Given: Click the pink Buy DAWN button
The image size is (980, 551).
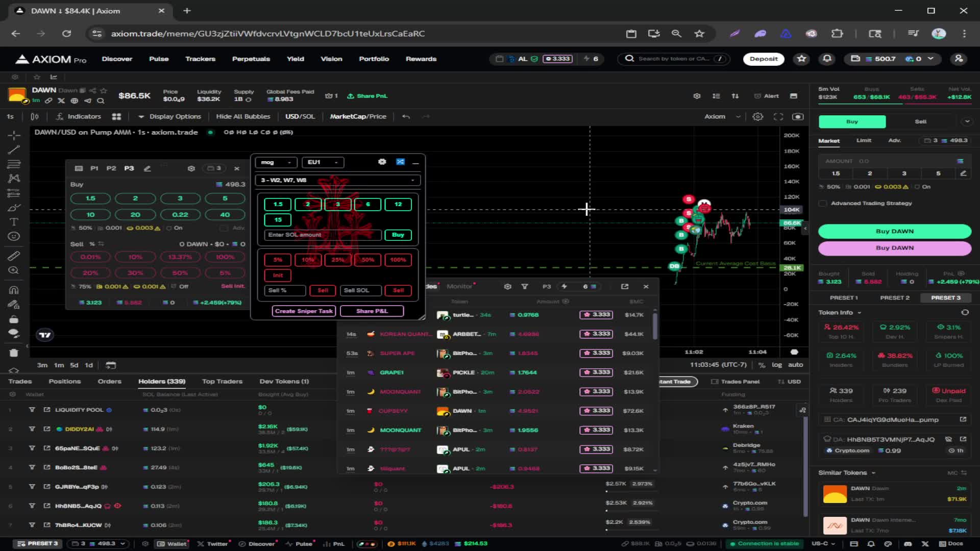Looking at the screenshot, I should click(894, 248).
